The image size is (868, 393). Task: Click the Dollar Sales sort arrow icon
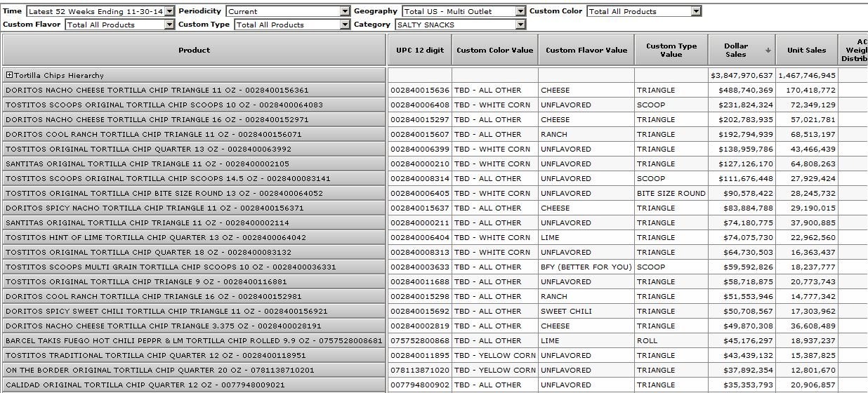tap(768, 51)
